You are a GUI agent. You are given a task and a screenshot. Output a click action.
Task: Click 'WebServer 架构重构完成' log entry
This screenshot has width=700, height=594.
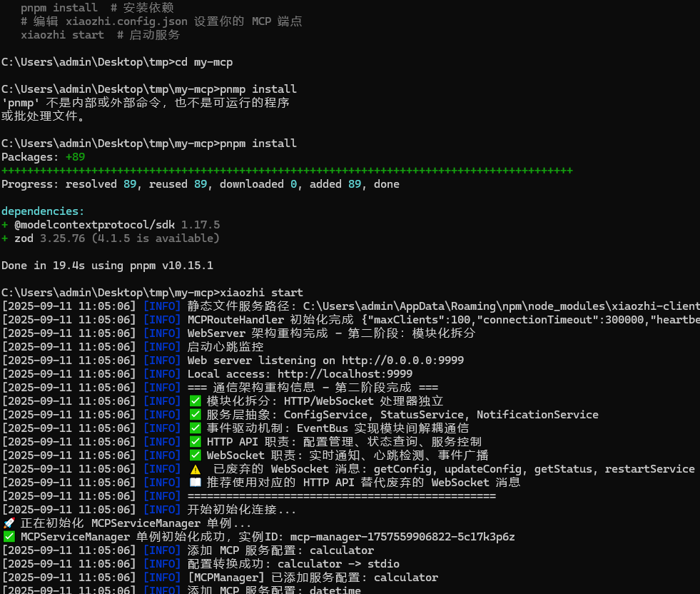pos(238,333)
